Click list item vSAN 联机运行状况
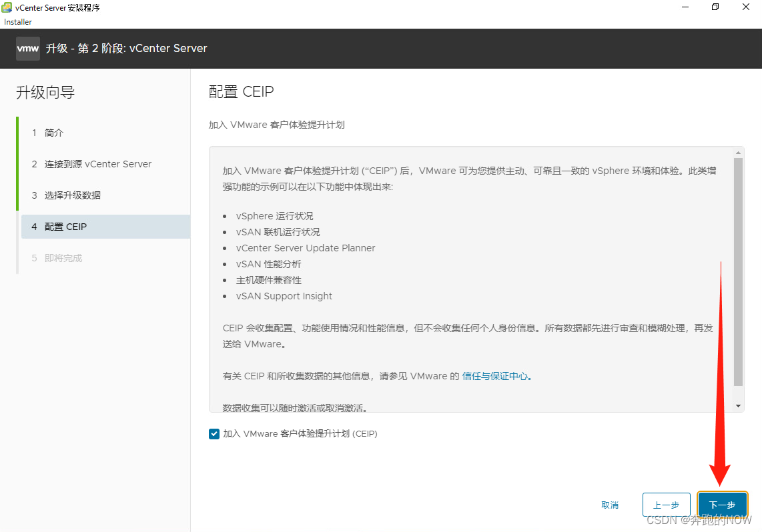Screen dimensions: 762x532 278,232
